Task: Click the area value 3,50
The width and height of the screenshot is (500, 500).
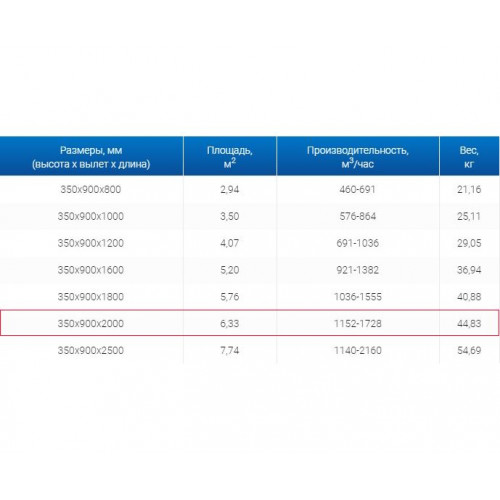Action: coord(230,216)
